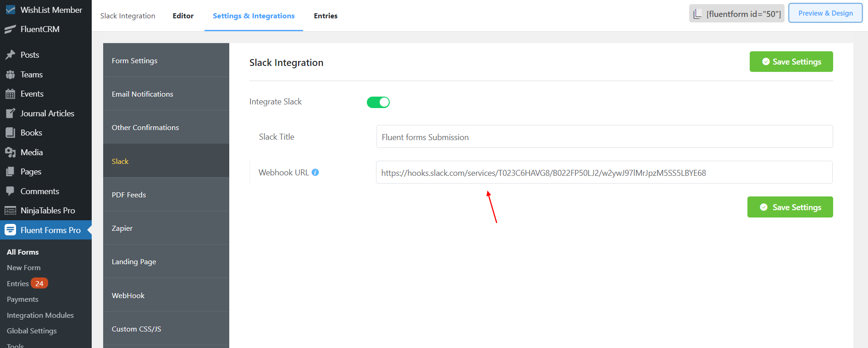Click Preview & Design button
The height and width of the screenshot is (348, 868).
(825, 13)
